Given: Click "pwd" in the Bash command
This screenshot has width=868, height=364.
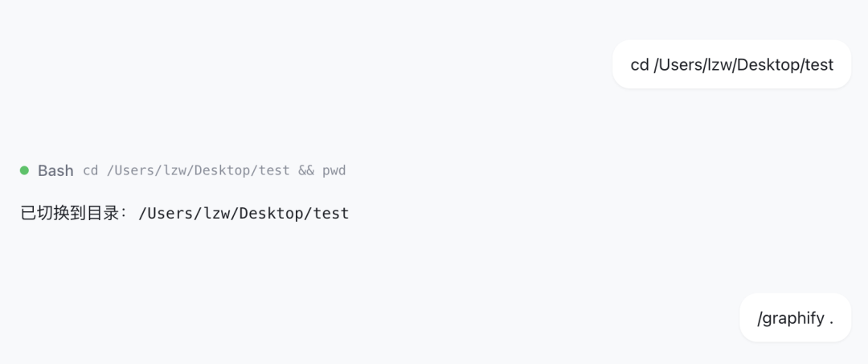Looking at the screenshot, I should pos(334,170).
